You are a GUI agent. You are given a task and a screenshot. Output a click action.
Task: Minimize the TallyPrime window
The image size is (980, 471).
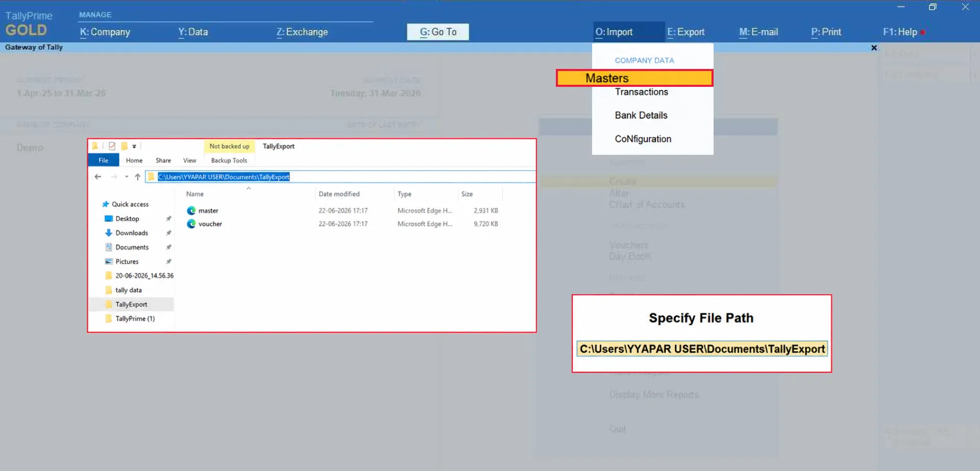[901, 7]
